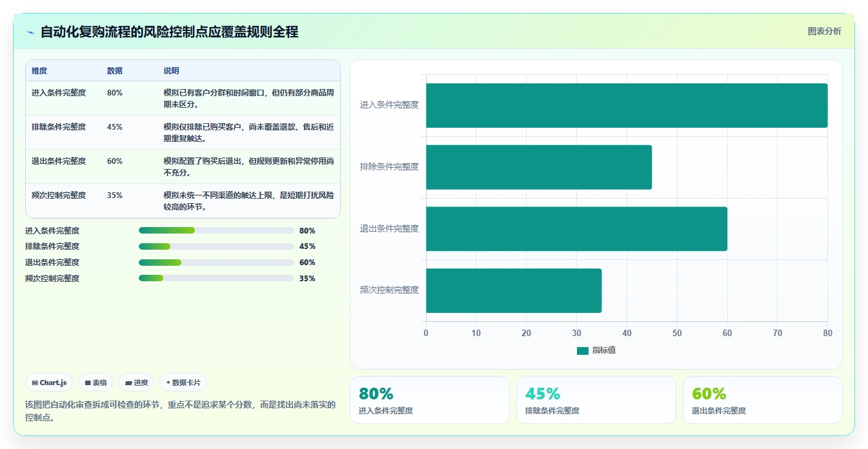Click the description starting 模拟配置了购买后退出
This screenshot has height=449, width=868.
pos(248,167)
